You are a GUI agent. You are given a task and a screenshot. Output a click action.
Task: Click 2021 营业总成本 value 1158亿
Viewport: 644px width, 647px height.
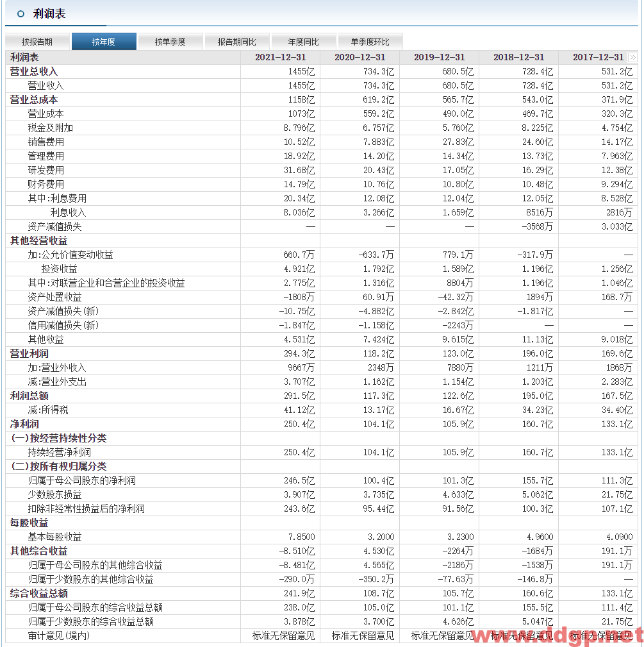coord(301,100)
